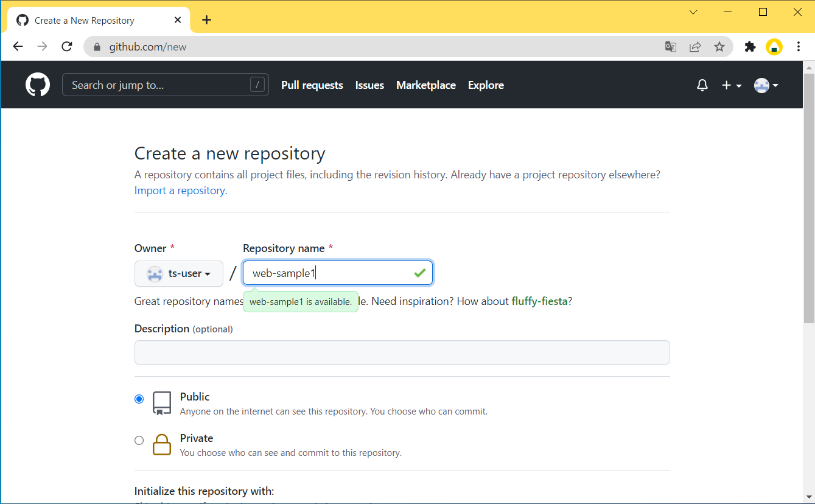Viewport: 815px width, 504px height.
Task: Click the Description text field
Action: click(x=402, y=352)
